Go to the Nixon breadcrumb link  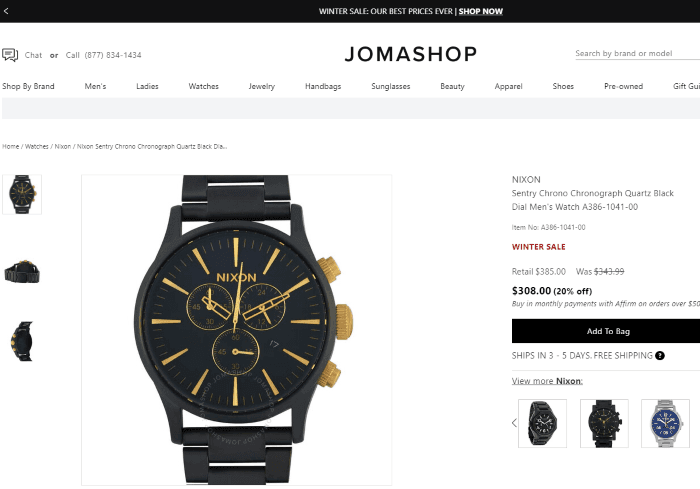[x=62, y=146]
